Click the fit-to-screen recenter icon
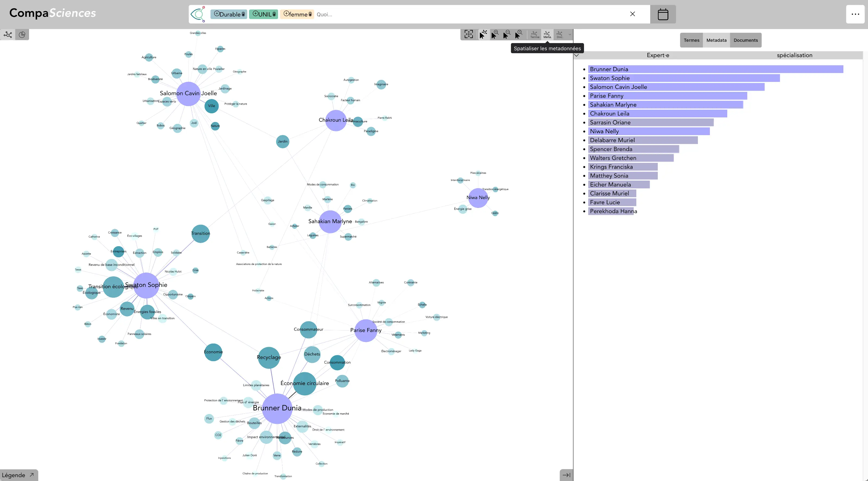868x481 pixels. click(468, 34)
